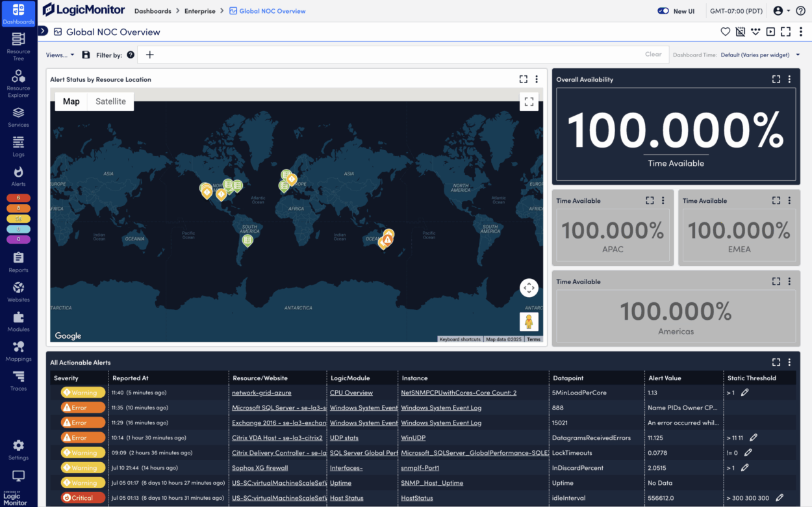Click the monitor icon below Settings
Image resolution: width=812 pixels, height=507 pixels.
point(18,476)
